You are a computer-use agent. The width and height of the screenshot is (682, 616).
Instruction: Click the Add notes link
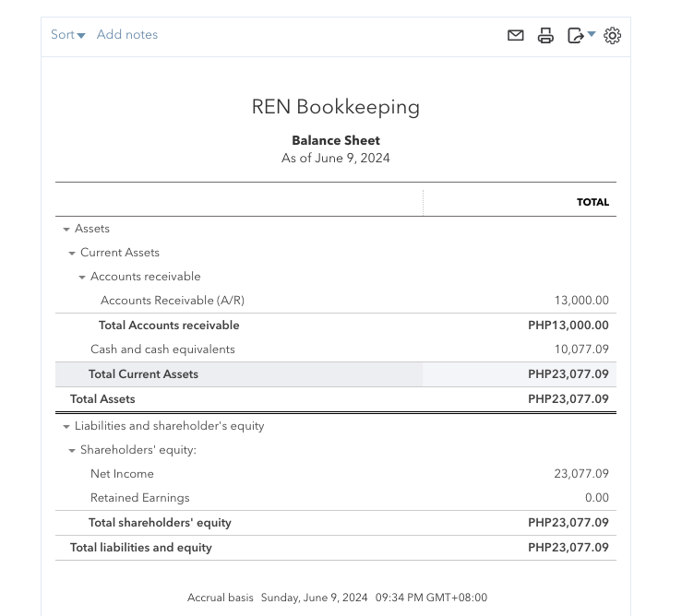pyautogui.click(x=127, y=35)
